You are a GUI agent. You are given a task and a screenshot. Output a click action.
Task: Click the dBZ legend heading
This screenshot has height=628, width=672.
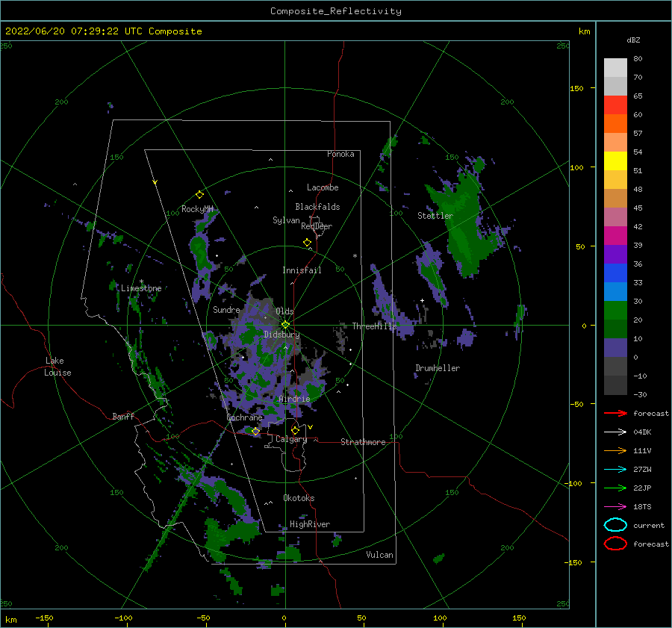pos(633,40)
